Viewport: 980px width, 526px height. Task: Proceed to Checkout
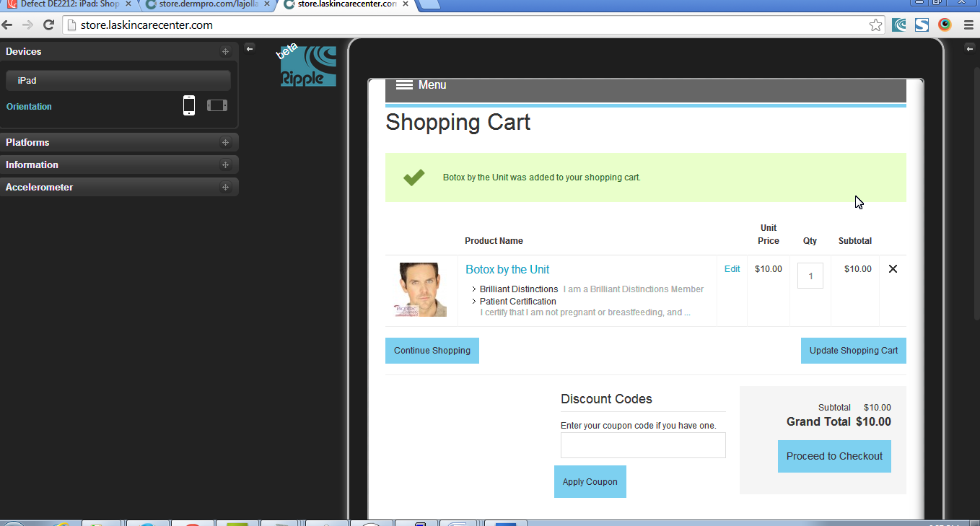[x=834, y=456]
